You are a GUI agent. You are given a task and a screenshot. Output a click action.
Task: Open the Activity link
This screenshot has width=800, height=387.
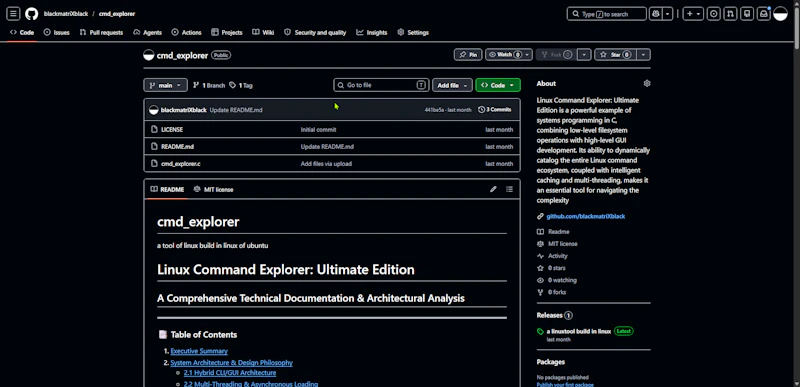pyautogui.click(x=558, y=256)
